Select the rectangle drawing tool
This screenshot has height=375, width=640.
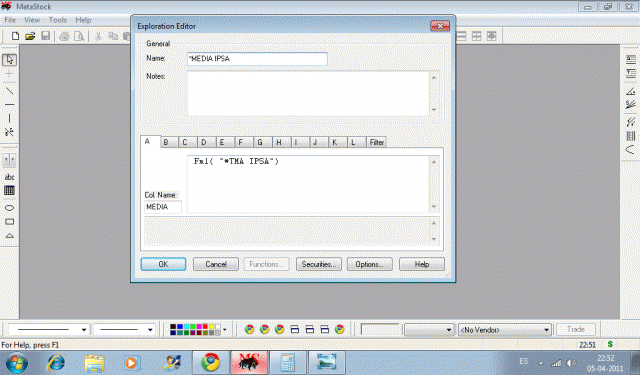9,222
